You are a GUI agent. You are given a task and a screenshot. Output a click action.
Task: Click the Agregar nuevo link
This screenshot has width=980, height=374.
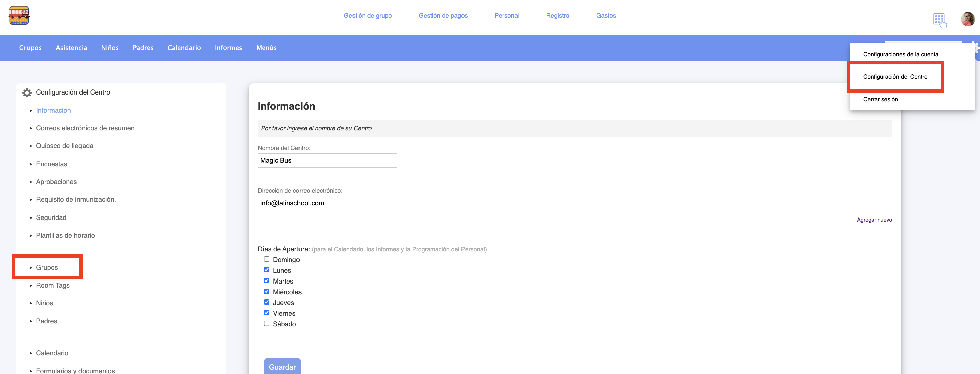874,220
